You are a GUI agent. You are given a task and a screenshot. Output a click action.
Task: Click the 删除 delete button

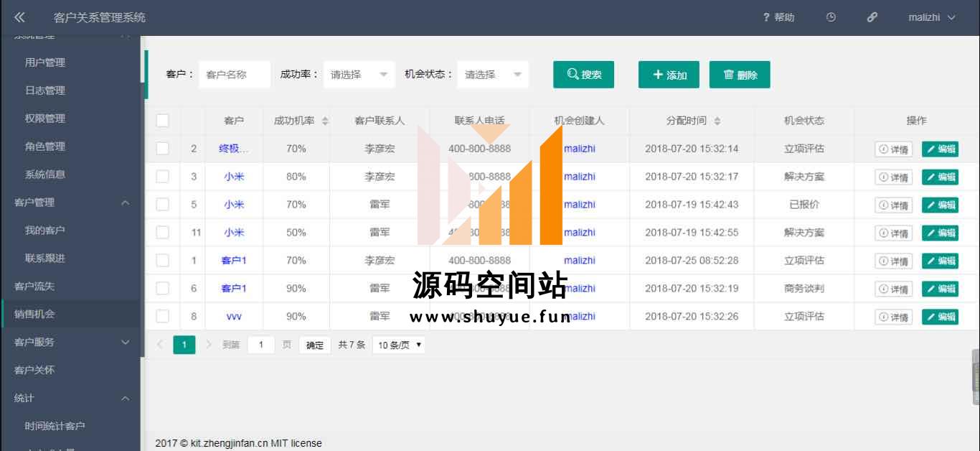pyautogui.click(x=740, y=75)
